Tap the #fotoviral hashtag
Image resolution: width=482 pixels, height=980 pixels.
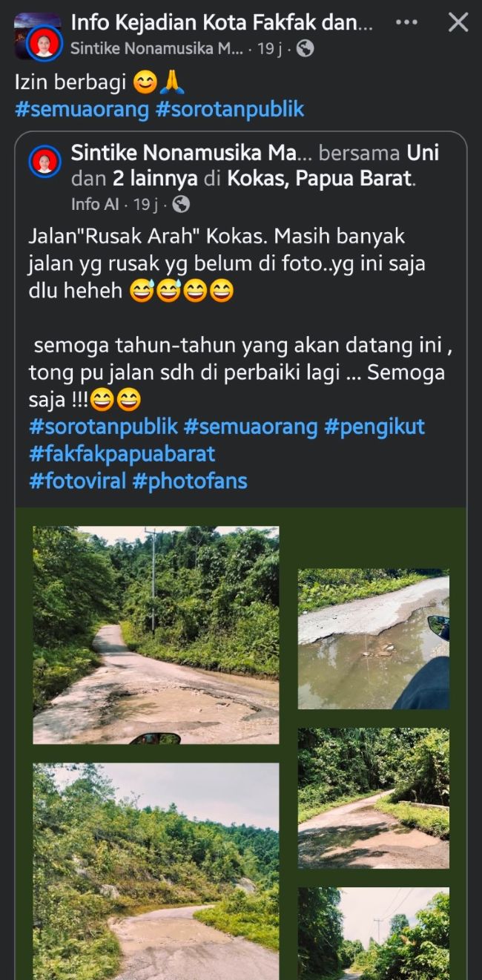tap(77, 481)
